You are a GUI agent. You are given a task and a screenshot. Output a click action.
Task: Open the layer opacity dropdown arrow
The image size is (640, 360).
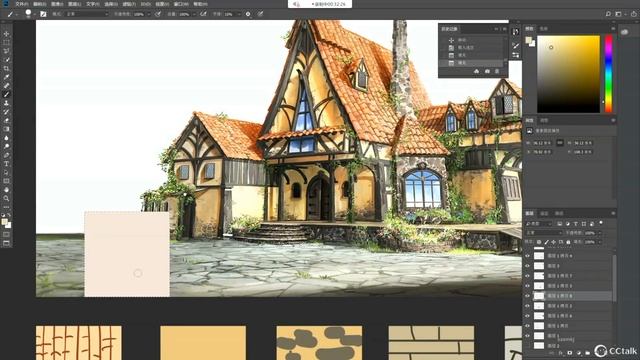[x=600, y=233]
